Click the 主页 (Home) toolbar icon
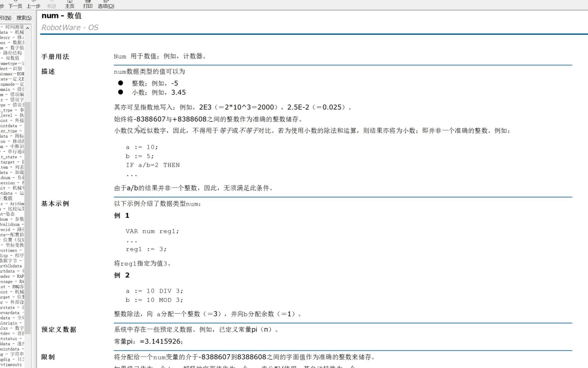Screen dimensions: 588x368 (x=70, y=4)
